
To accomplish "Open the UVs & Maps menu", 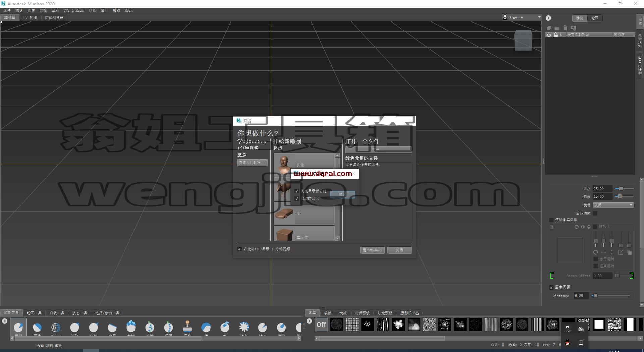I will click(73, 10).
